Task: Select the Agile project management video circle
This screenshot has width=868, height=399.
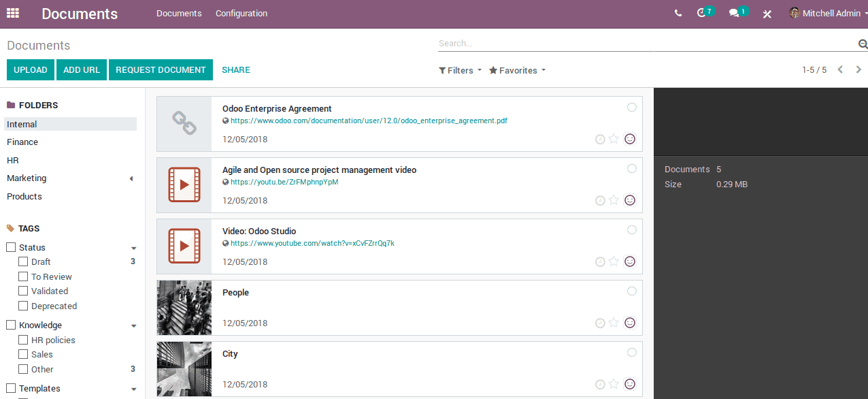Action: pos(632,168)
